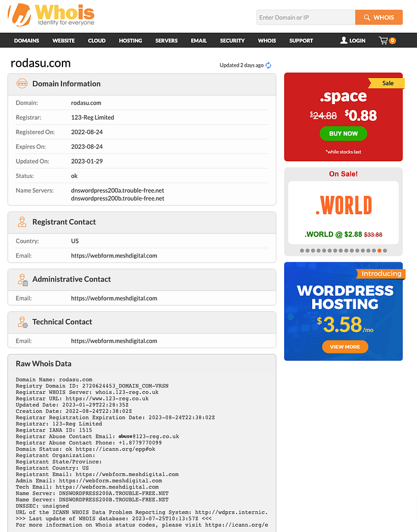Open the DOMAINS menu
The image size is (417, 532).
click(26, 40)
